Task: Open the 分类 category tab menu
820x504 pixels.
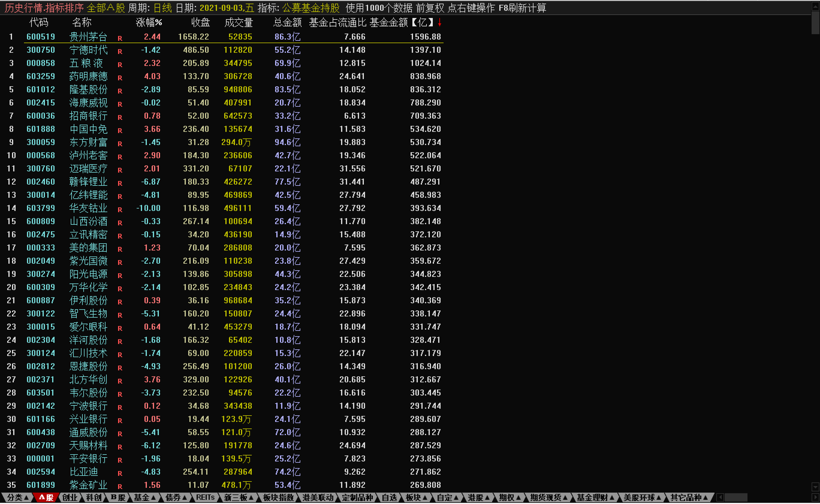Action: (18, 498)
